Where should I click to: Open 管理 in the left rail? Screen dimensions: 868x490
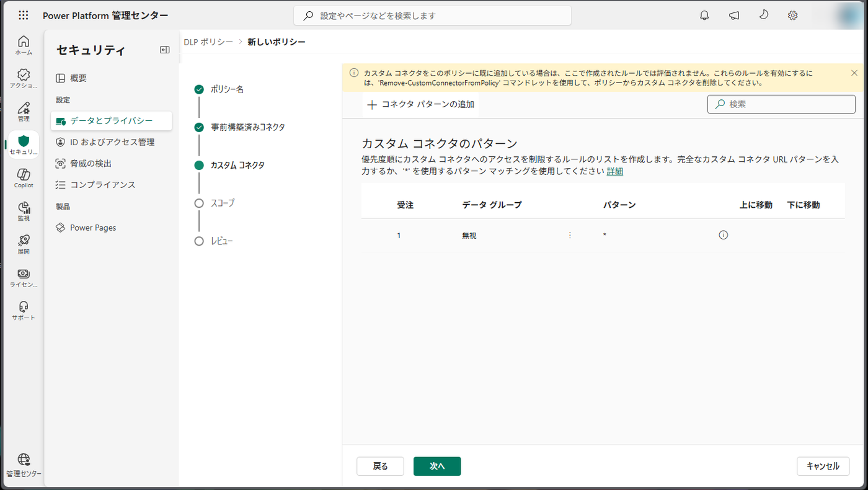click(24, 112)
